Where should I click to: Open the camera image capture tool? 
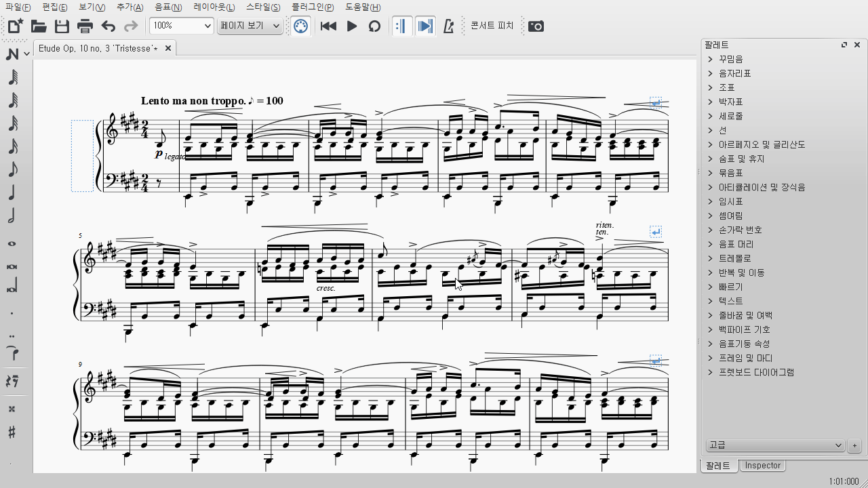pyautogui.click(x=536, y=26)
